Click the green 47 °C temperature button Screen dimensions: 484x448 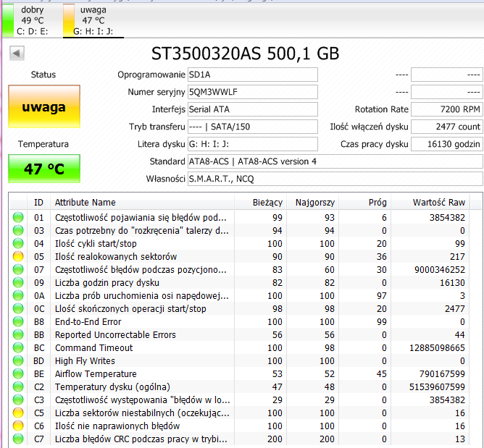44,169
